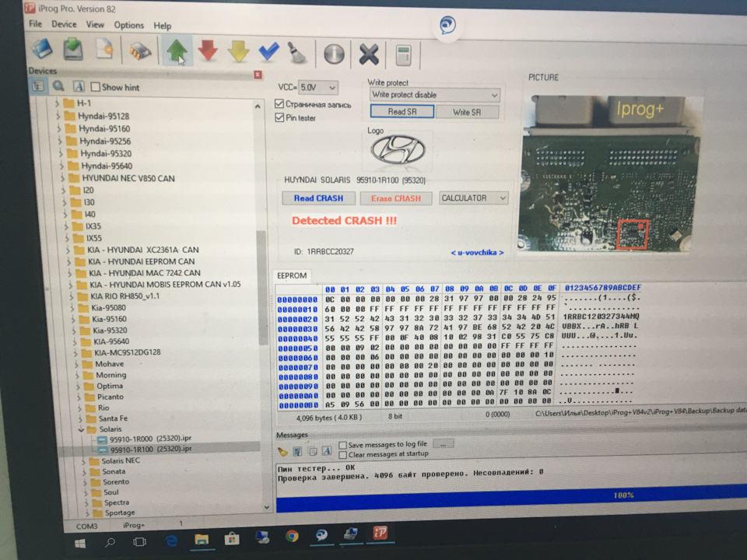
Task: Select 95910-1R100 (25320).ipr file
Action: (x=151, y=449)
